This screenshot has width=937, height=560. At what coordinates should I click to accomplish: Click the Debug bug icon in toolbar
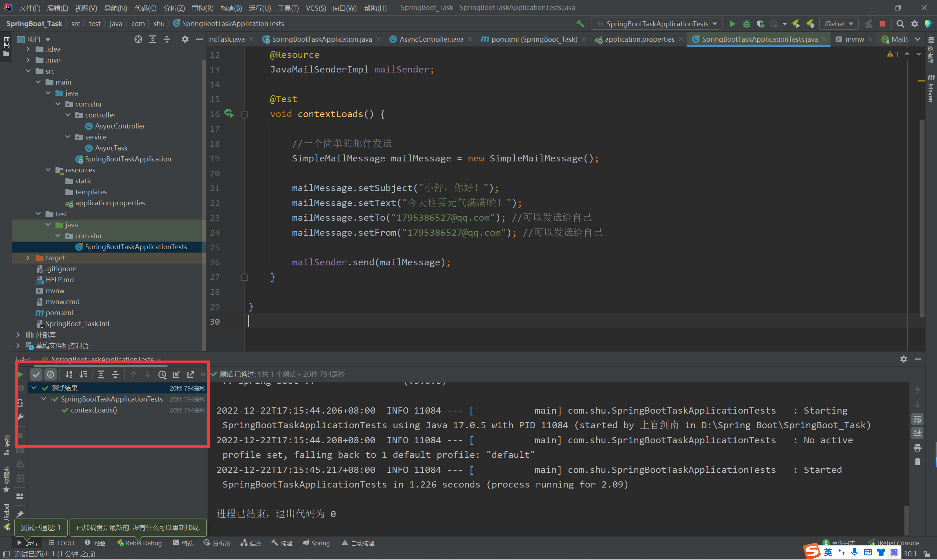(x=746, y=24)
